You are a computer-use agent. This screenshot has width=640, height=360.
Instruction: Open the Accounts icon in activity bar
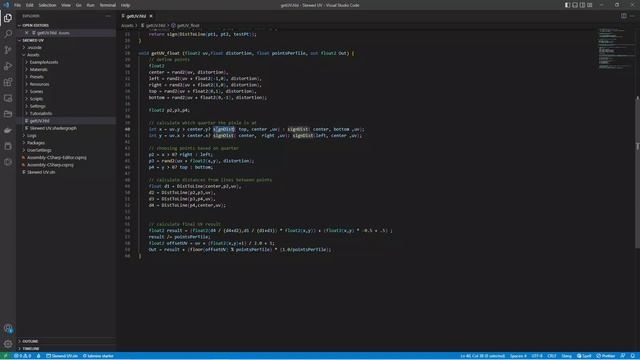(x=8, y=328)
